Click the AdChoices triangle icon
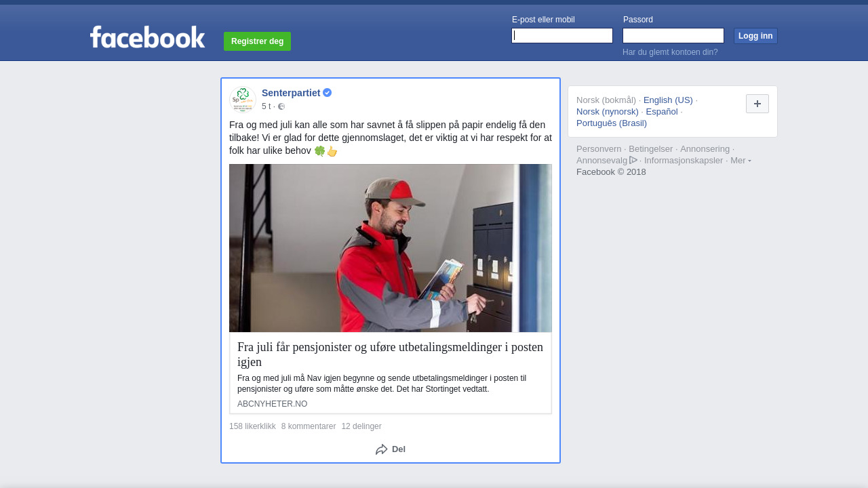Viewport: 868px width, 488px height. pos(633,160)
